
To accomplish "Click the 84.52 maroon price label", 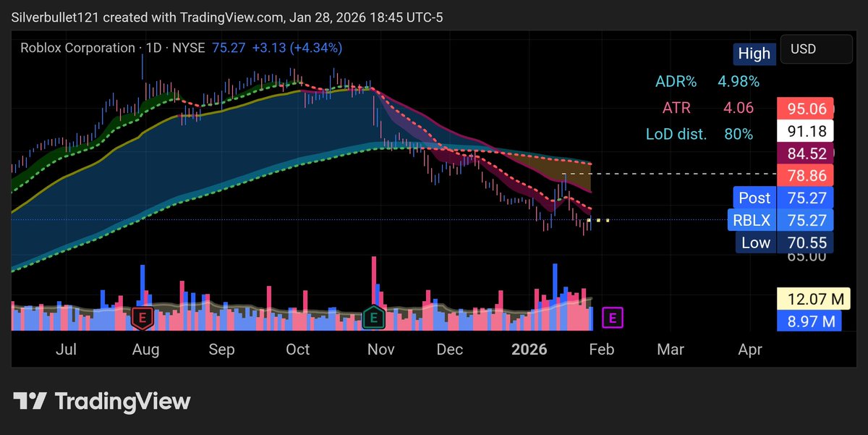I will (x=805, y=153).
